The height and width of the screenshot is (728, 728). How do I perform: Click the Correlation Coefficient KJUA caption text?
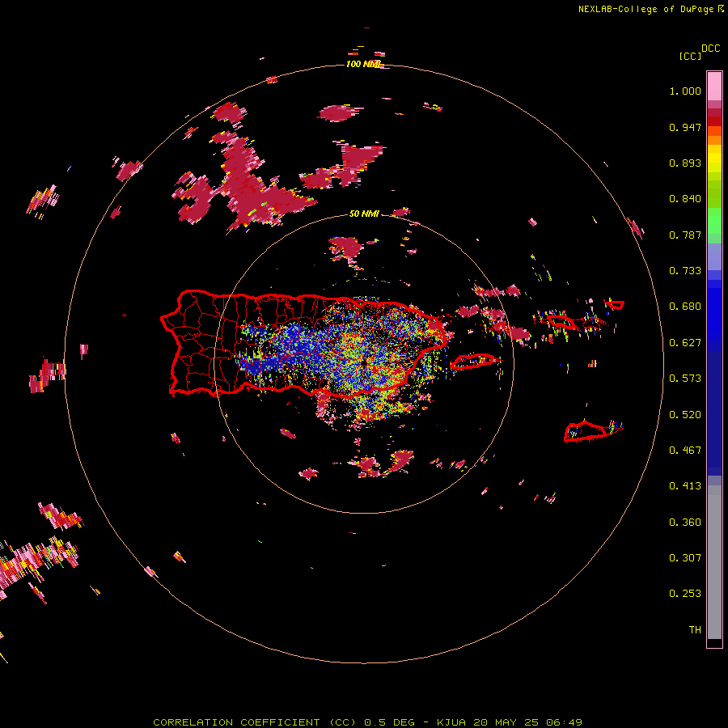pyautogui.click(x=367, y=722)
